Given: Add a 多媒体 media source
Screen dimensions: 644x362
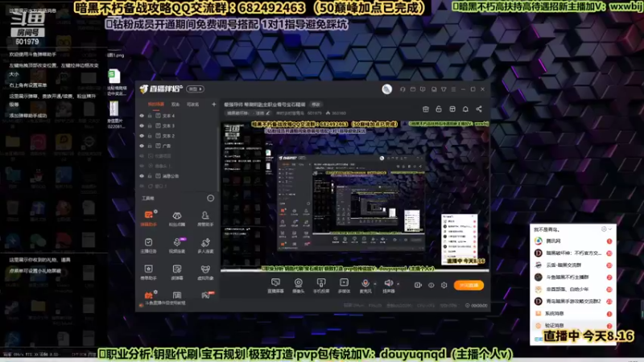Looking at the screenshot, I should [x=344, y=286].
